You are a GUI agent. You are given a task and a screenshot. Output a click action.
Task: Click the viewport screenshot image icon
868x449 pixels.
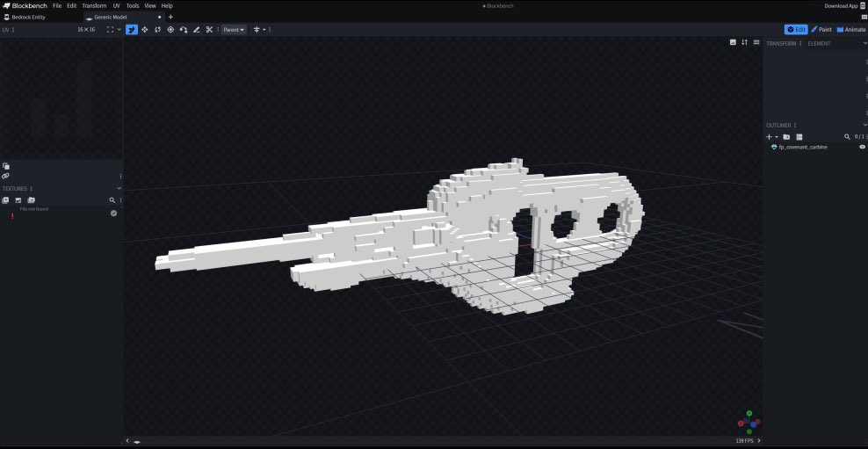pyautogui.click(x=733, y=42)
